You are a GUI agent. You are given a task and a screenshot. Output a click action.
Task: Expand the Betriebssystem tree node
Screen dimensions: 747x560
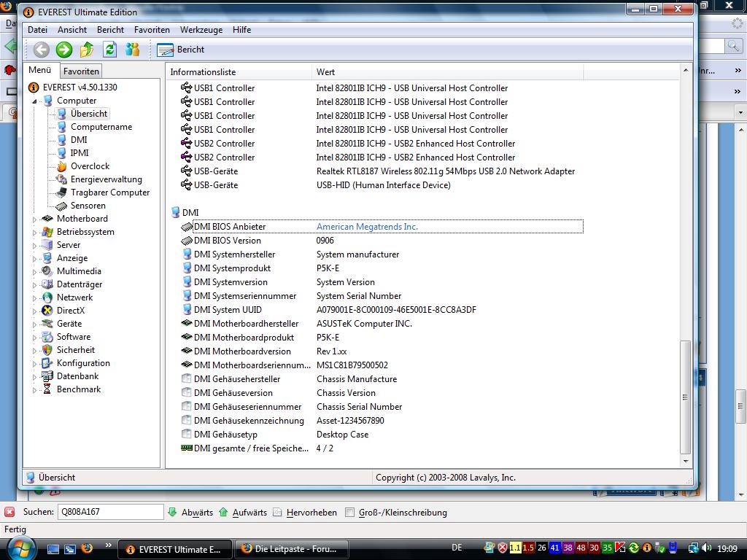tap(34, 233)
